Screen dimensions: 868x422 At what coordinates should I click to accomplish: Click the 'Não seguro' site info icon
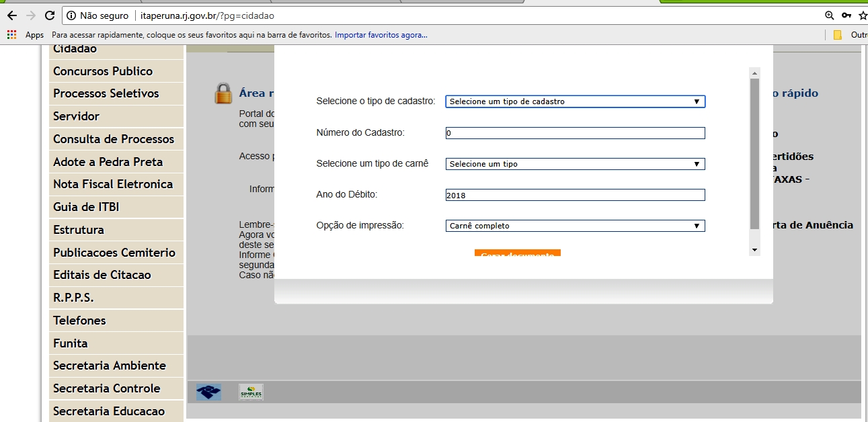pyautogui.click(x=71, y=15)
